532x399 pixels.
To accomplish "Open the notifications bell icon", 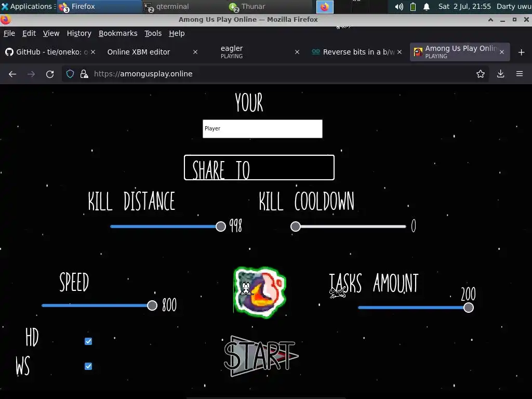I will tap(427, 7).
